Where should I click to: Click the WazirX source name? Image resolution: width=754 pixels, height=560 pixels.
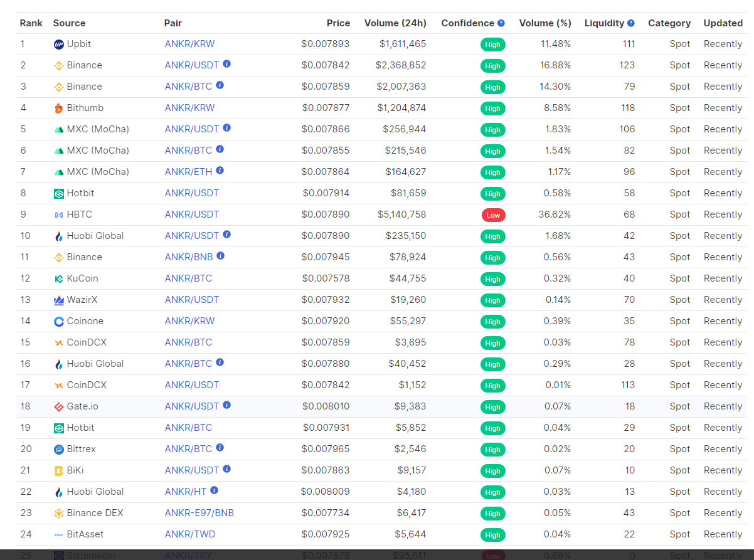point(82,300)
